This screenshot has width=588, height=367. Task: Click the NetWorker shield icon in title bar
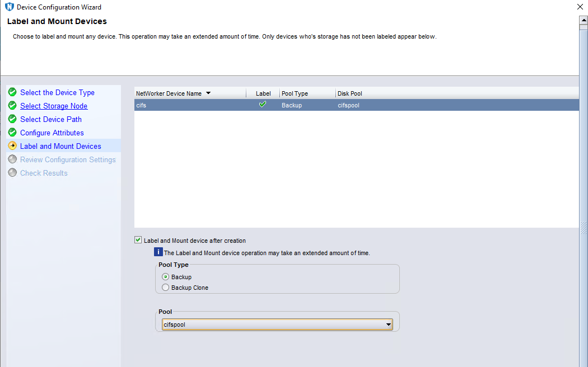[x=9, y=7]
